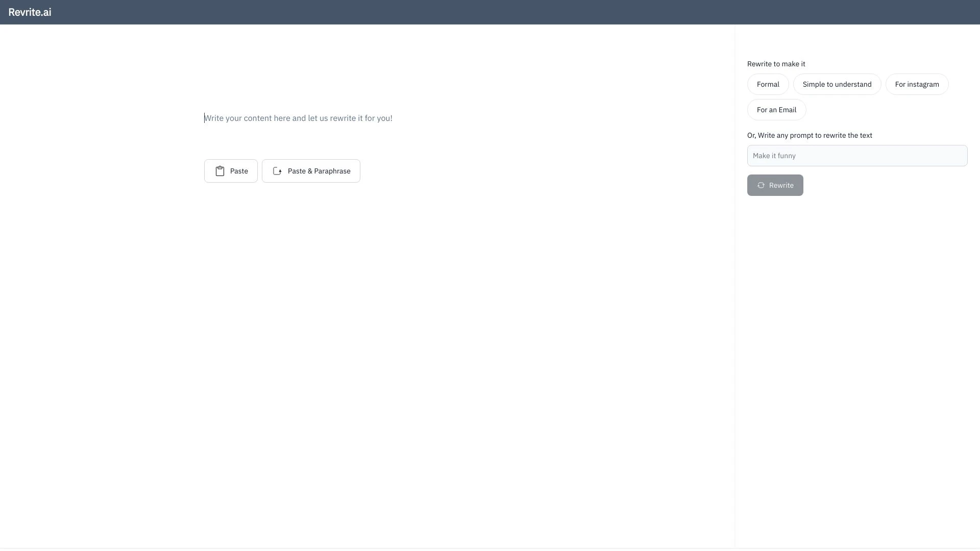Screen dimensions: 980x551
Task: Click the Revrite.ai logo in the header
Action: [29, 12]
